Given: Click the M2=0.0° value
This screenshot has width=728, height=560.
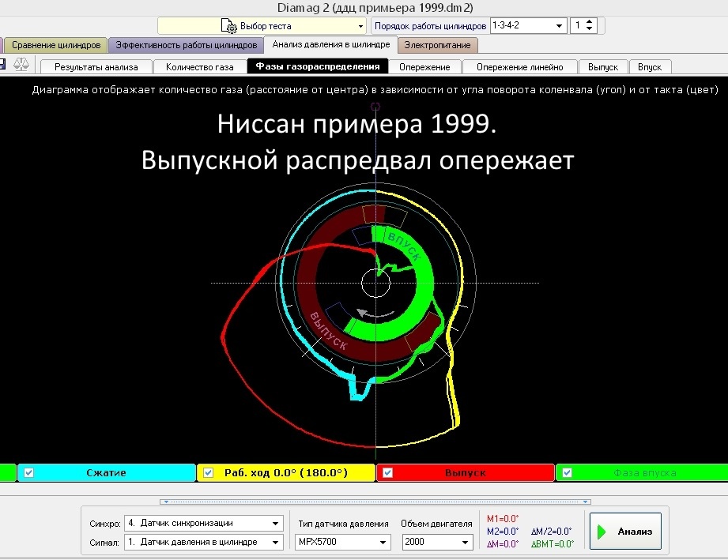Looking at the screenshot, I should pos(503,532).
